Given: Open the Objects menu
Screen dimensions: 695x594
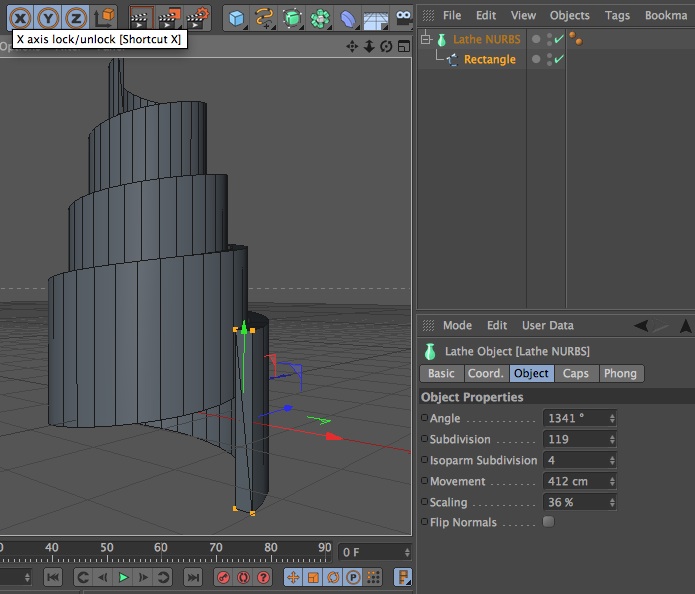Looking at the screenshot, I should (570, 16).
